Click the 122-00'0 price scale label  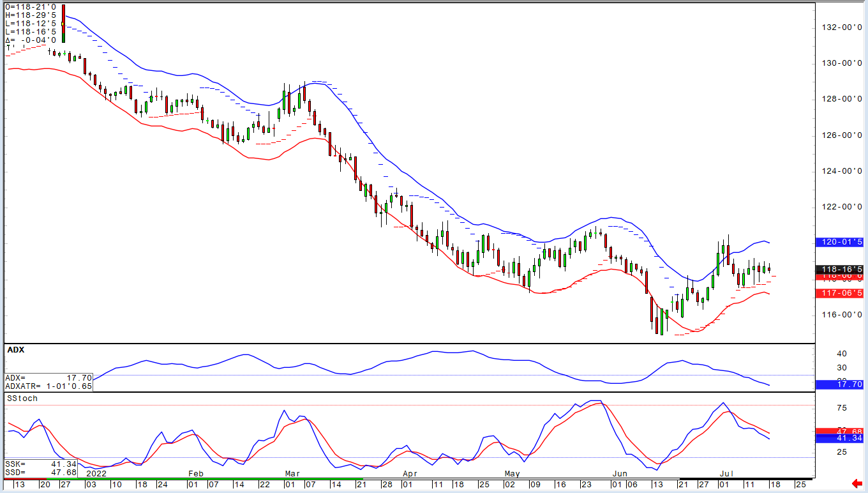(843, 207)
